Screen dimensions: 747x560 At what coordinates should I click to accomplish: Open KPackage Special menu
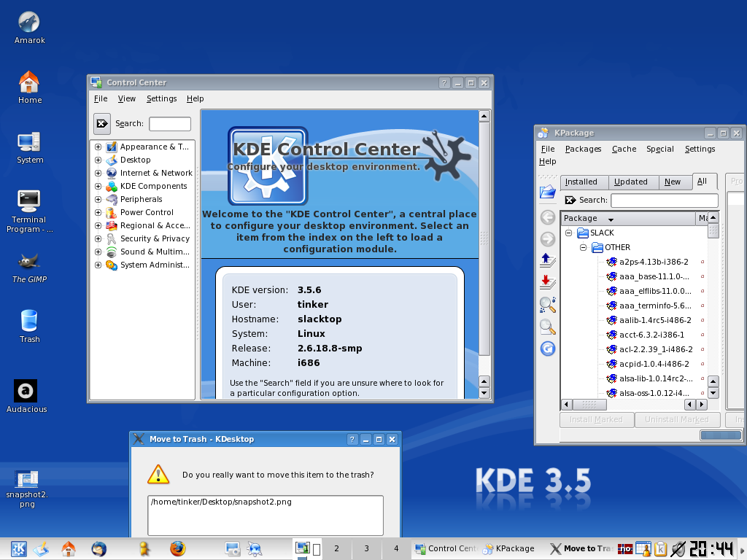659,149
